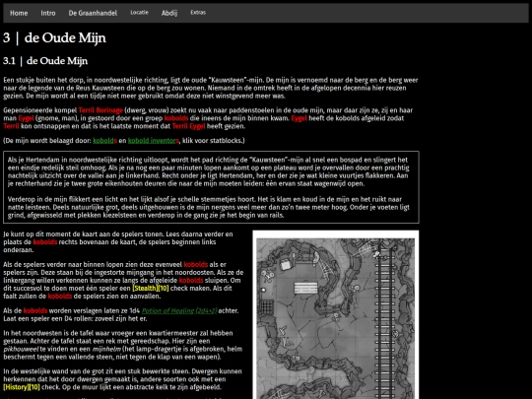Click the paragraph starting 'Verderop in de mijn'
Screen dimensions: 532x399
(x=208, y=207)
